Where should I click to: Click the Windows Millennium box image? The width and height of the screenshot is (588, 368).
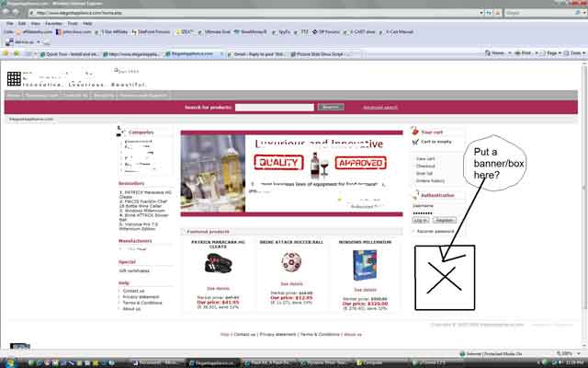(364, 264)
